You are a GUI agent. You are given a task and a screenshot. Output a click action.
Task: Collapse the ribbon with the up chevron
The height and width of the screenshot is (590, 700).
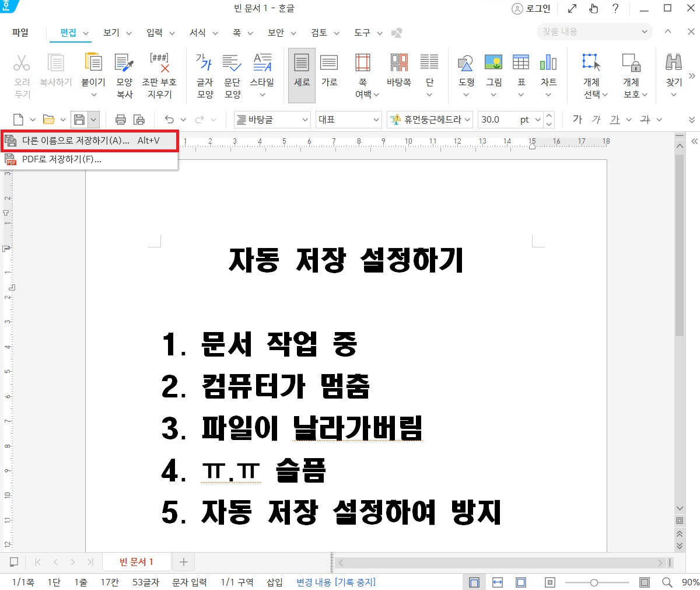pyautogui.click(x=668, y=32)
